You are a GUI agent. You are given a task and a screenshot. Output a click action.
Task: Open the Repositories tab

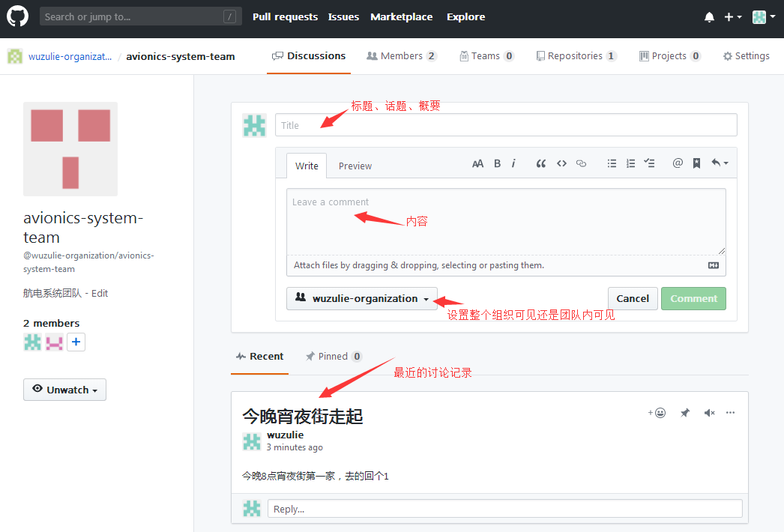(576, 56)
